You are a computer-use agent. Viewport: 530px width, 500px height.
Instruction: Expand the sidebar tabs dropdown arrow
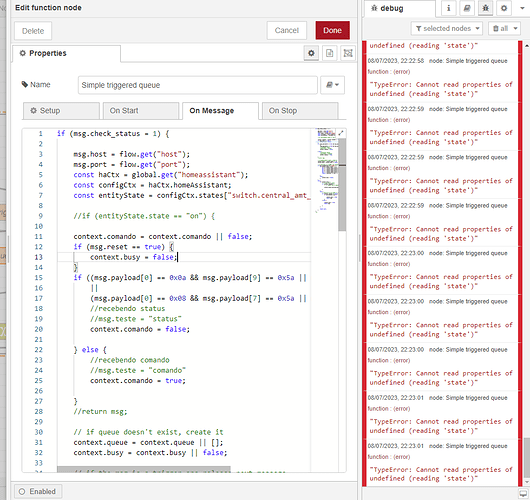point(522,8)
